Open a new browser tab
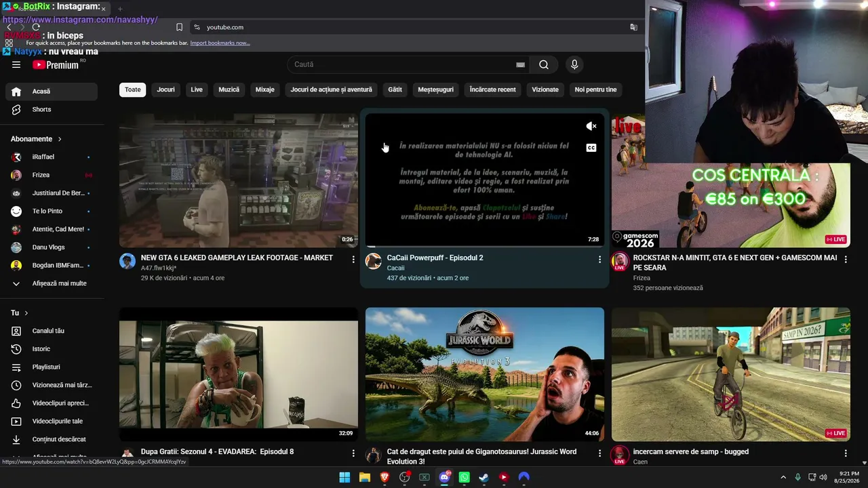 point(120,9)
